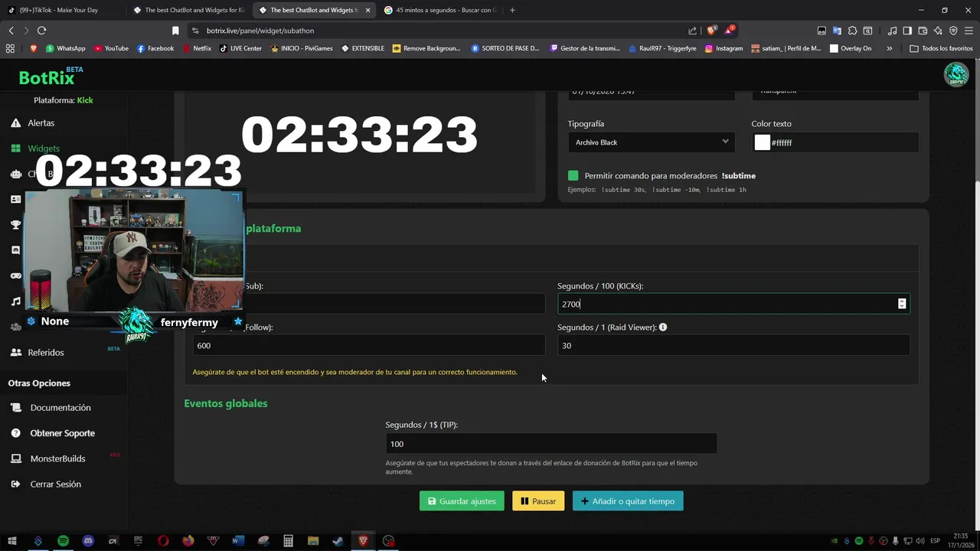Open the MonsterBuilds link
This screenshot has height=551, width=980.
[57, 458]
